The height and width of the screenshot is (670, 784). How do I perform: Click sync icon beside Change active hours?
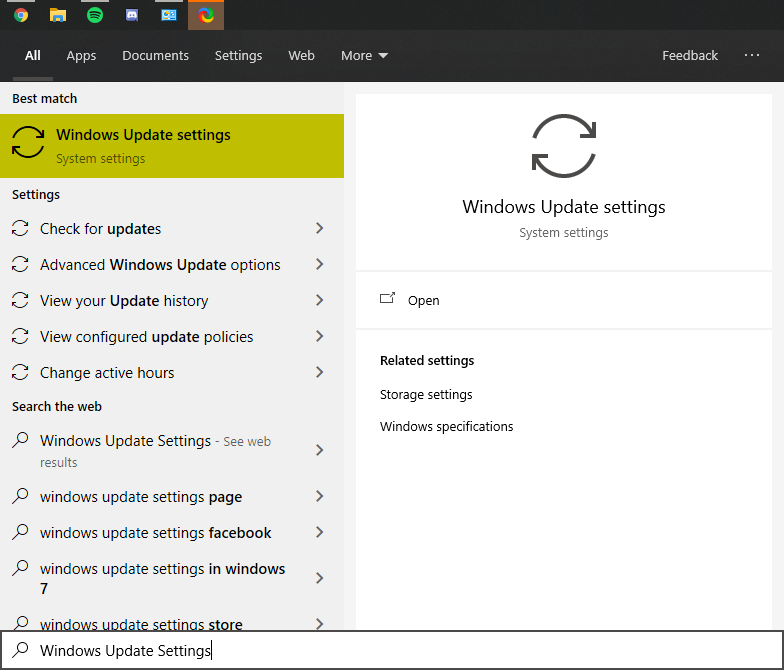[20, 372]
